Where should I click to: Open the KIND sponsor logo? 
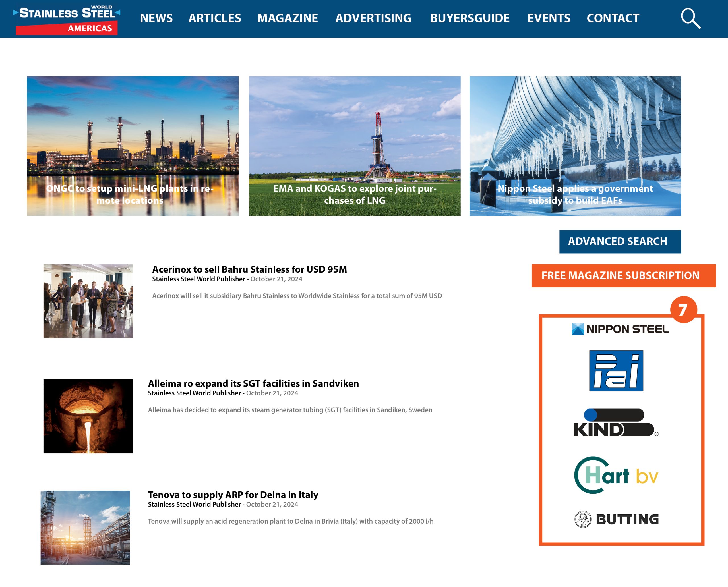616,423
